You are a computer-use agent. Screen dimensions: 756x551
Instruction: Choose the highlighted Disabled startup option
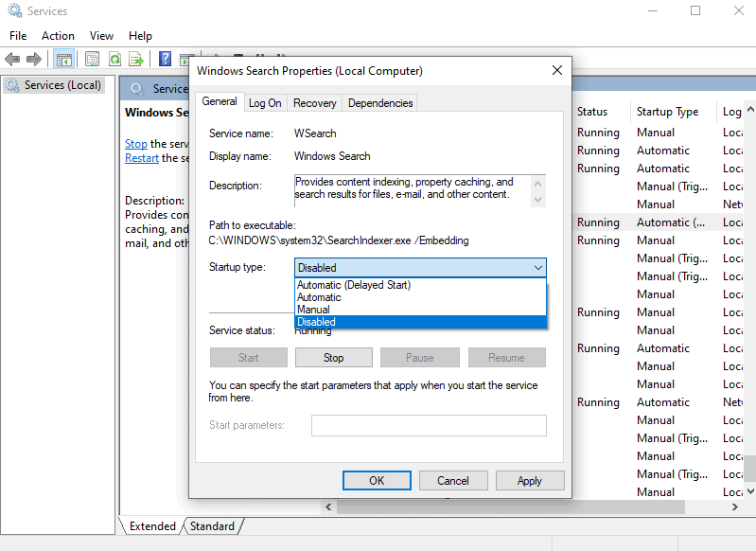coord(420,322)
